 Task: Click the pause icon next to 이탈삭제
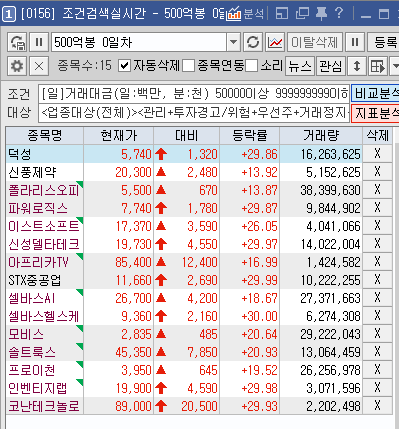click(x=355, y=42)
